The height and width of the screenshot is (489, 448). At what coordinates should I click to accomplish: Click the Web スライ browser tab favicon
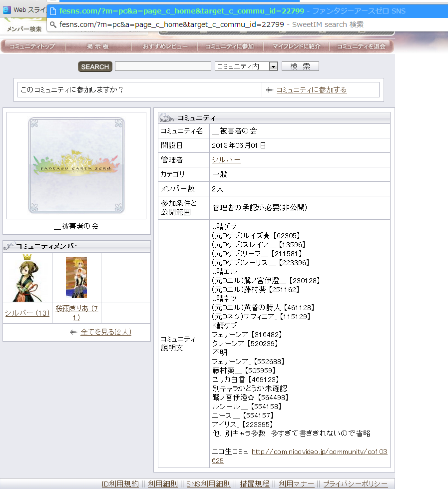pyautogui.click(x=7, y=9)
